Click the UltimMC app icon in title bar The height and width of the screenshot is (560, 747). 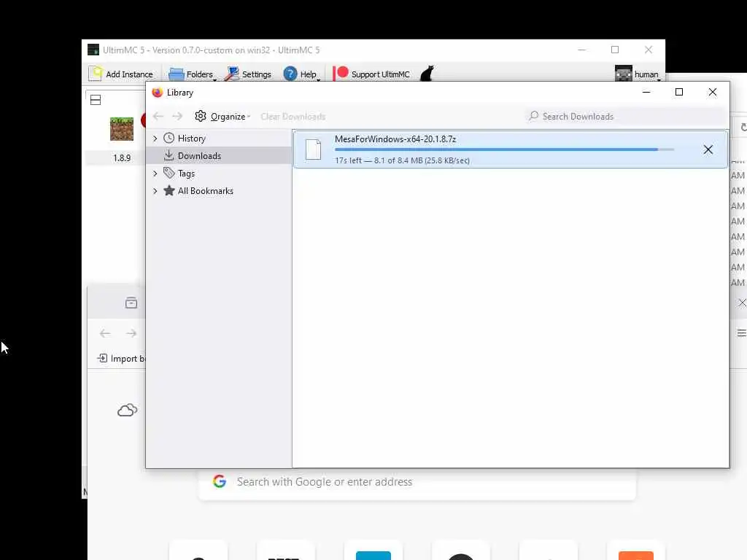tap(93, 50)
